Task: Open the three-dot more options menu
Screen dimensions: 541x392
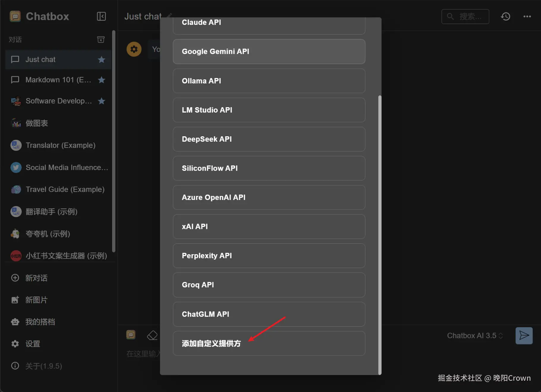Action: click(x=527, y=16)
